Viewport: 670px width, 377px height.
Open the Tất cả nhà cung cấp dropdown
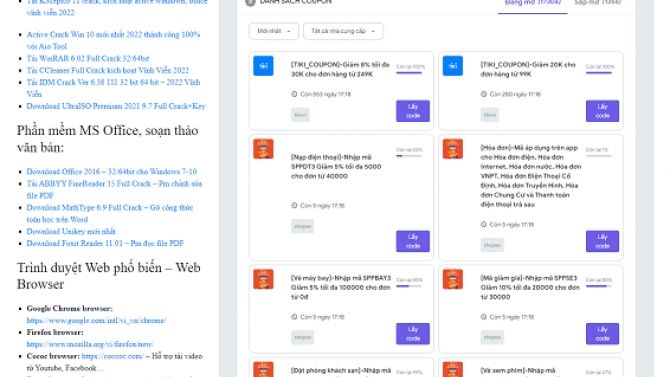[343, 31]
